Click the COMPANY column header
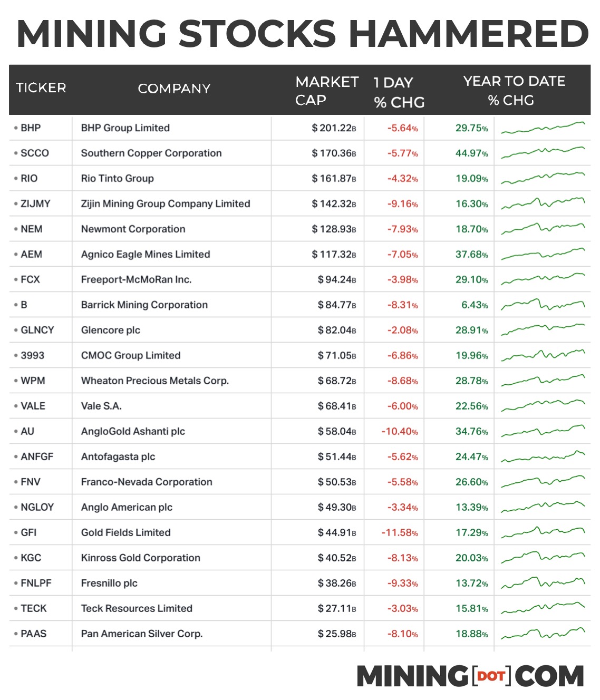 pos(174,89)
